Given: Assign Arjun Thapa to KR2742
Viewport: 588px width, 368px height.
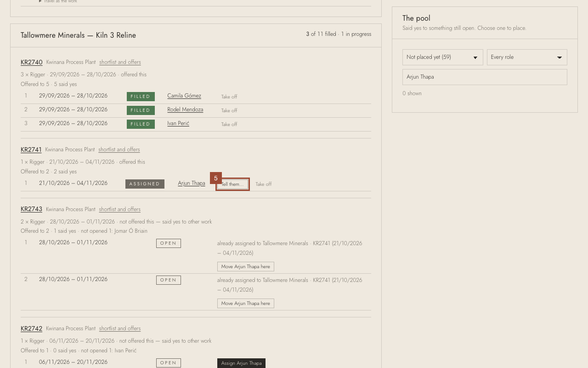Looking at the screenshot, I should (x=241, y=363).
